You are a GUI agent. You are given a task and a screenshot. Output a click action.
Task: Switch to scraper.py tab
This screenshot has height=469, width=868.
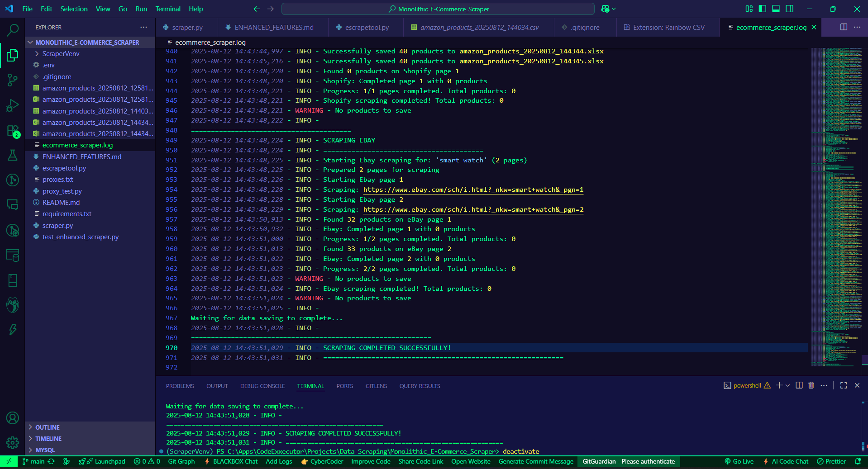[x=187, y=27]
